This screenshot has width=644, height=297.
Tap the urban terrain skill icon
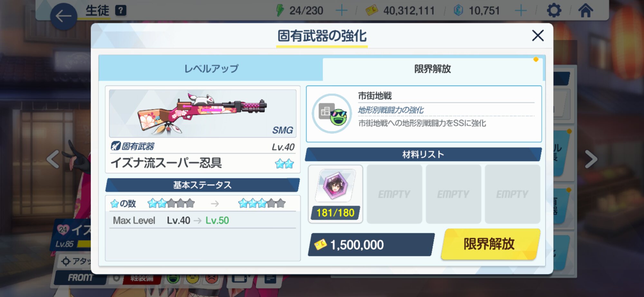pos(332,114)
